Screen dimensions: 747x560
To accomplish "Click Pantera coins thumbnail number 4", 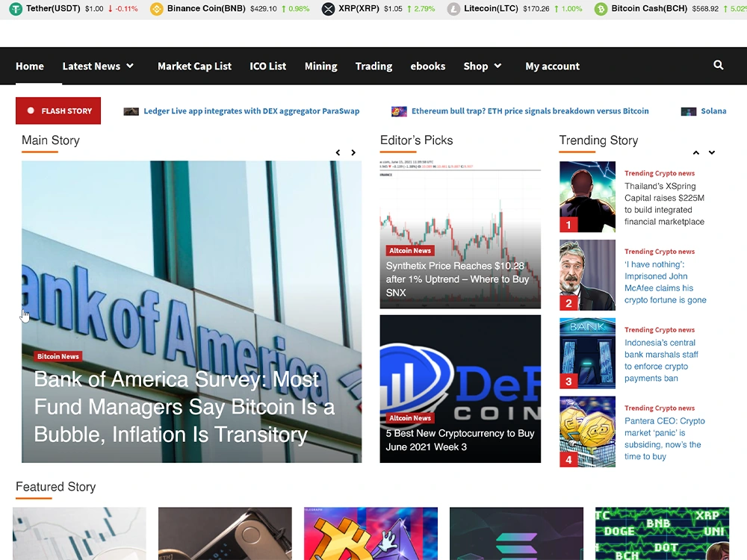I will (587, 432).
